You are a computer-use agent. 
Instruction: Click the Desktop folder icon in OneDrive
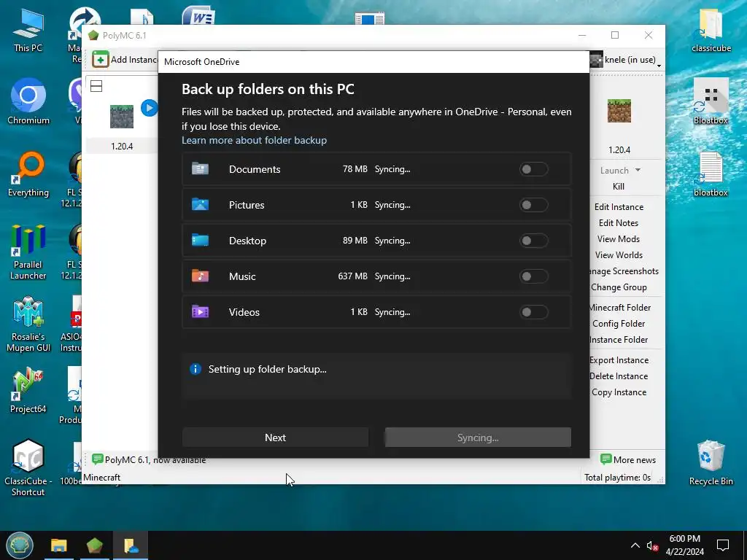200,240
